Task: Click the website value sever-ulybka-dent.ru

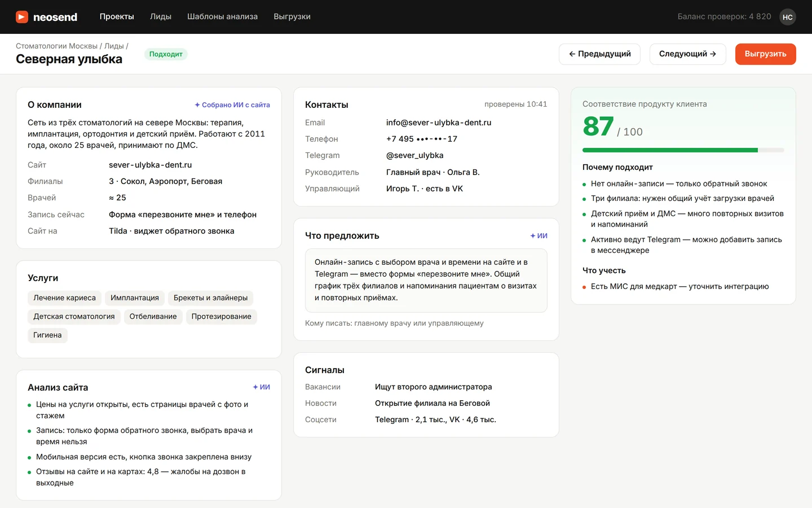Action: pyautogui.click(x=151, y=165)
